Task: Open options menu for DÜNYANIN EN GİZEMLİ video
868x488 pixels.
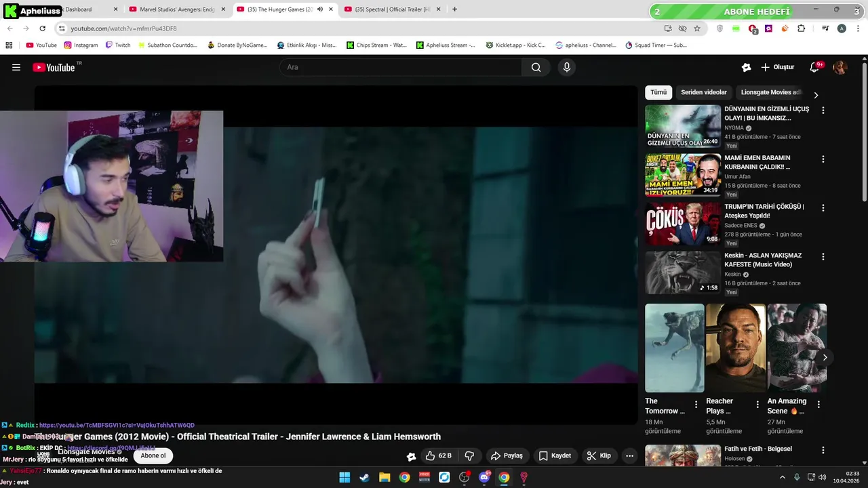Action: point(823,110)
